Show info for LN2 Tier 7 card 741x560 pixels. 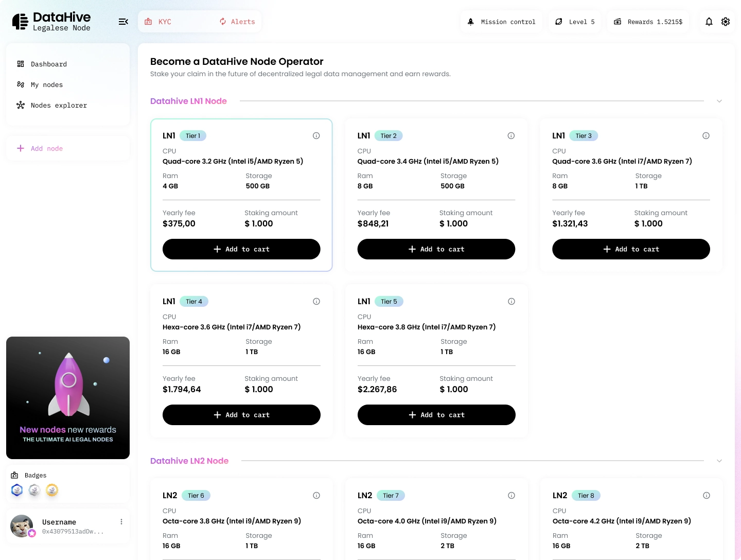pos(511,496)
